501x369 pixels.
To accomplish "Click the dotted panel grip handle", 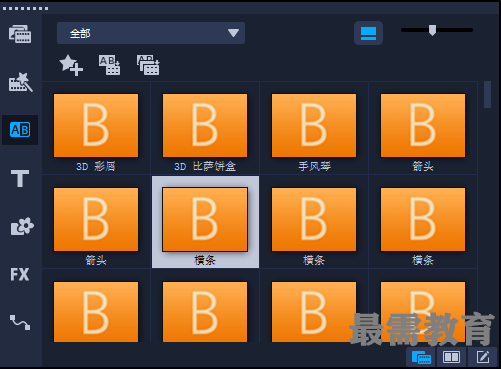I will 25,8.
